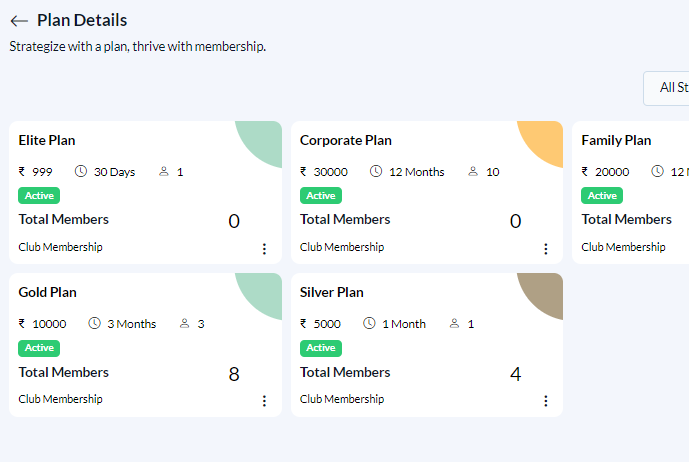The width and height of the screenshot is (689, 462).
Task: Click the Active badge on Family Plan
Action: 602,196
